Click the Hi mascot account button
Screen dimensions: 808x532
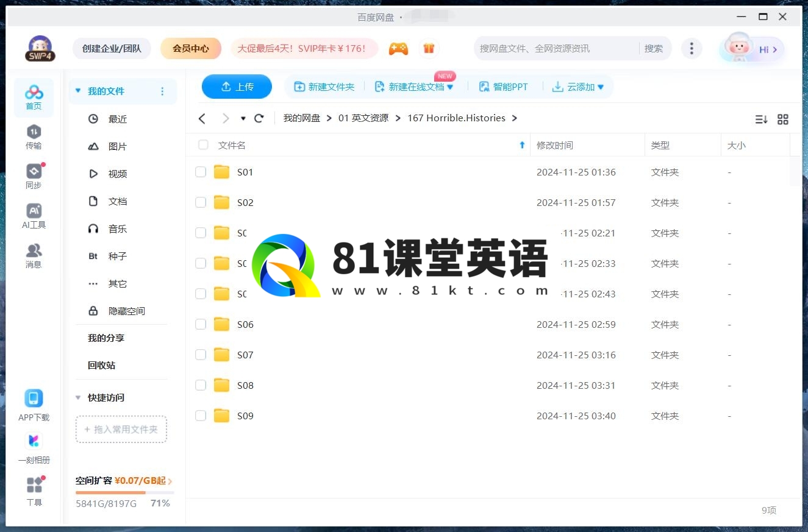(751, 49)
